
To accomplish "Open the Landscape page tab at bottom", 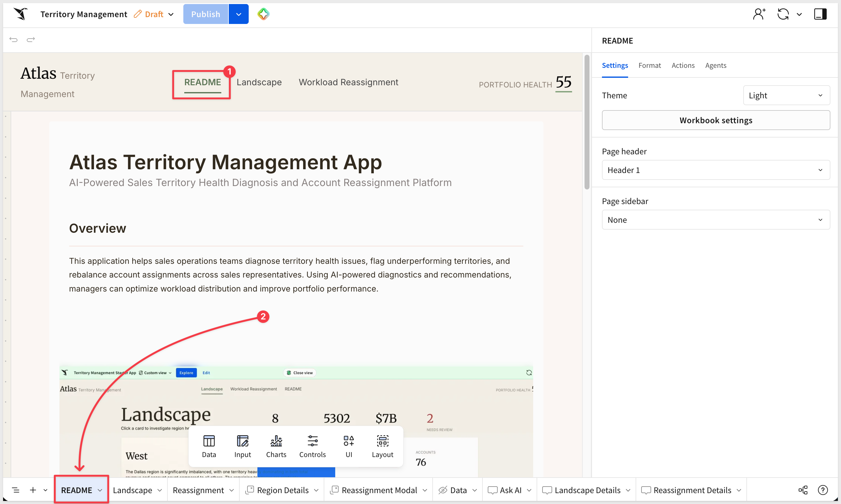I will [133, 490].
